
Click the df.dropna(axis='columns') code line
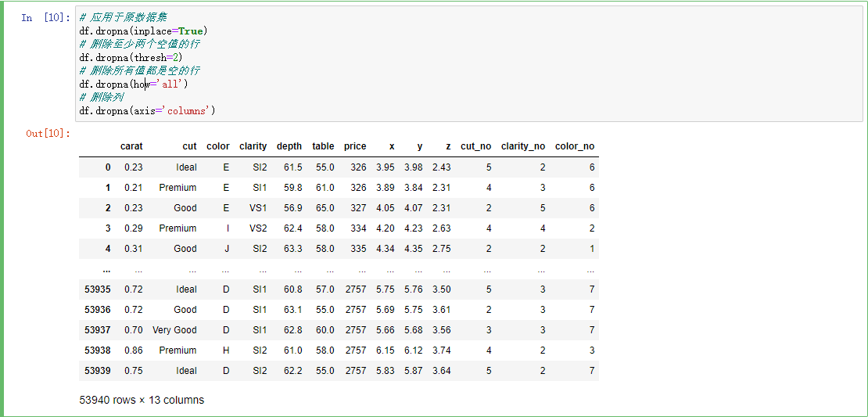[147, 111]
